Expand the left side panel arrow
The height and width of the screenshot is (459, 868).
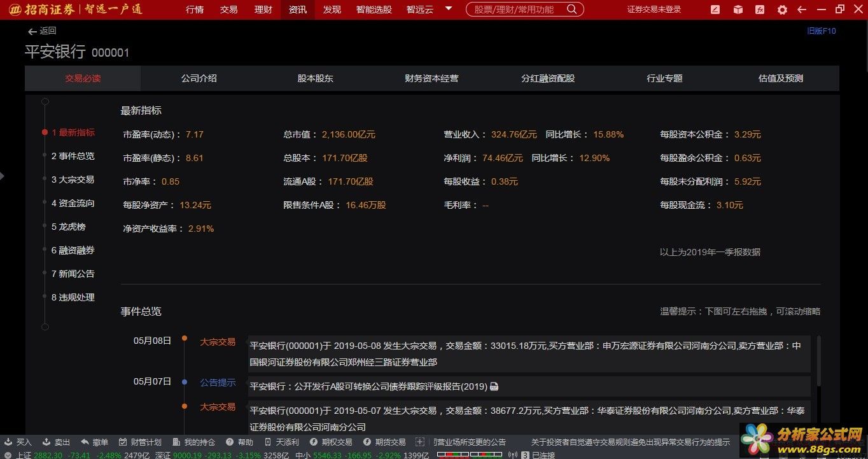click(2, 176)
